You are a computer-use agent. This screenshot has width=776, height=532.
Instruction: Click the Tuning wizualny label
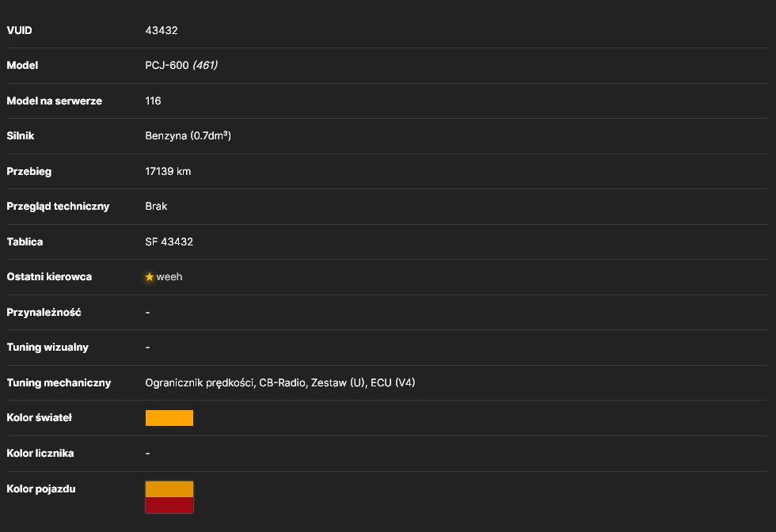[48, 348]
